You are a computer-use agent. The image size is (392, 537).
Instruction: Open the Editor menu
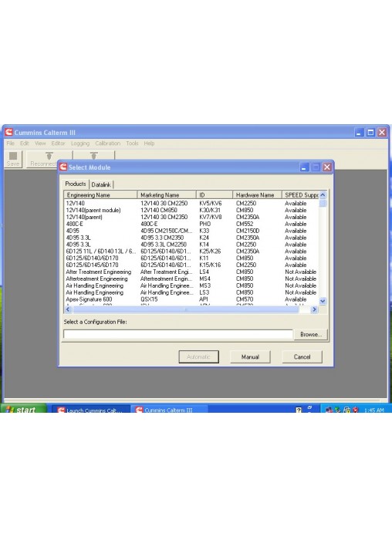[58, 144]
